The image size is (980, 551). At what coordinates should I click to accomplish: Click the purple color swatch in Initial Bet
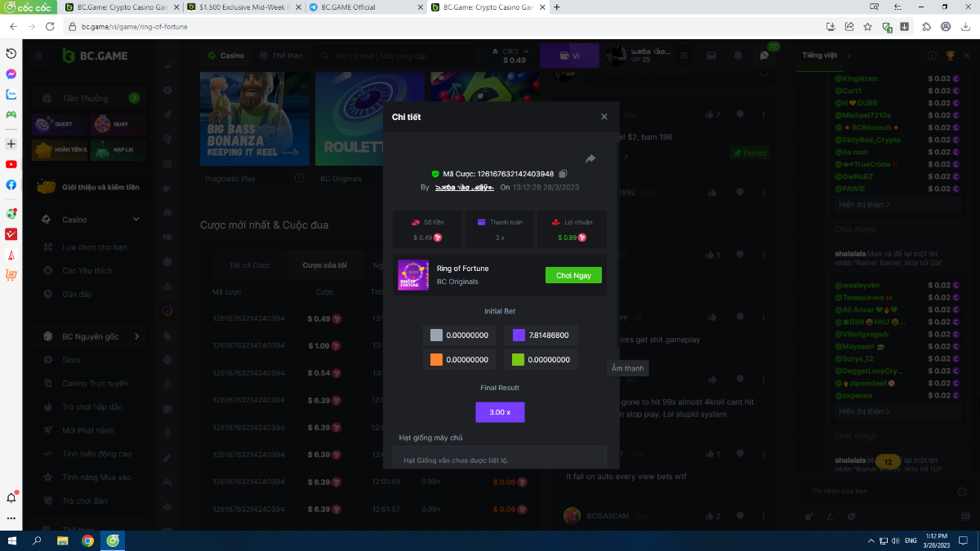[519, 335]
